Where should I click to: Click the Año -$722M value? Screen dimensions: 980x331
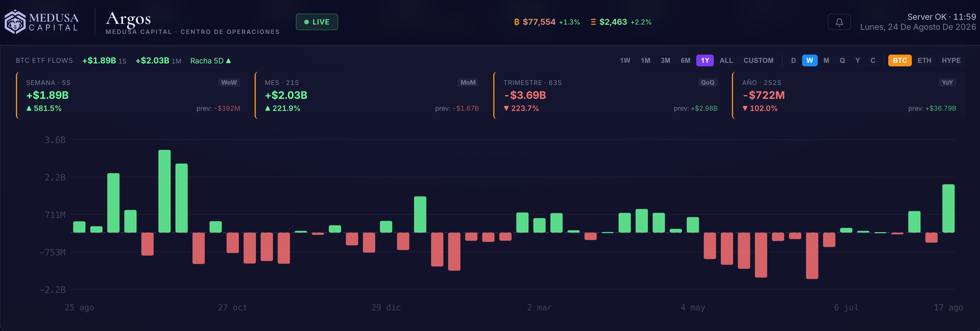pyautogui.click(x=763, y=95)
